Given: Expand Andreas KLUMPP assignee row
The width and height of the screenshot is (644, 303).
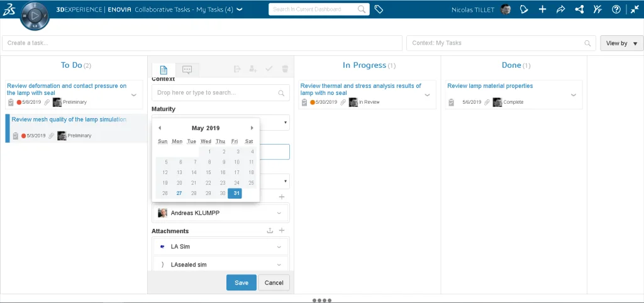Looking at the screenshot, I should 279,213.
